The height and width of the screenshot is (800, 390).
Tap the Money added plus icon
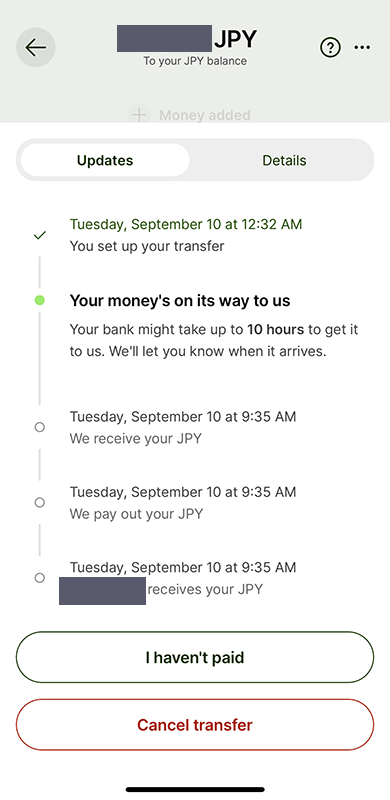[139, 115]
